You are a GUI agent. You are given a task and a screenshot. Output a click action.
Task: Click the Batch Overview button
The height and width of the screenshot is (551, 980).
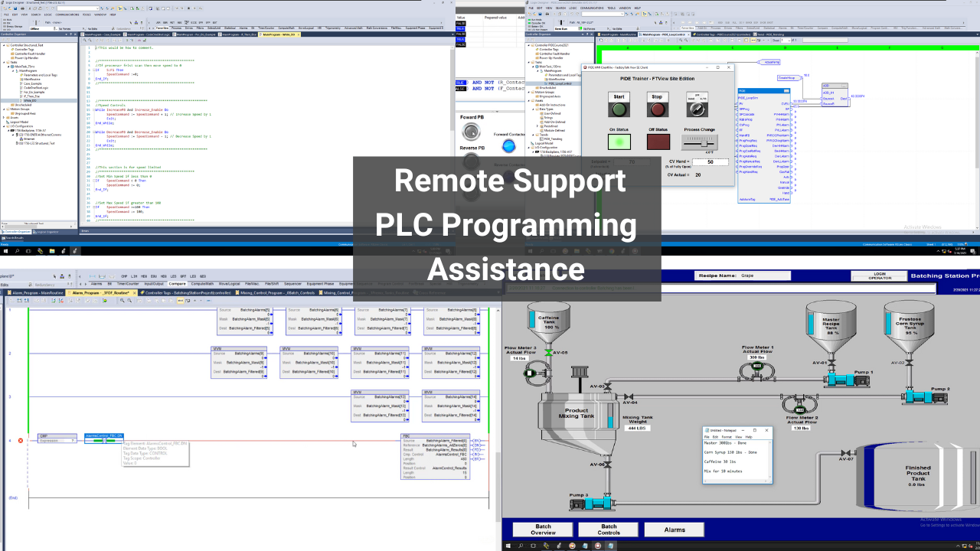click(543, 530)
